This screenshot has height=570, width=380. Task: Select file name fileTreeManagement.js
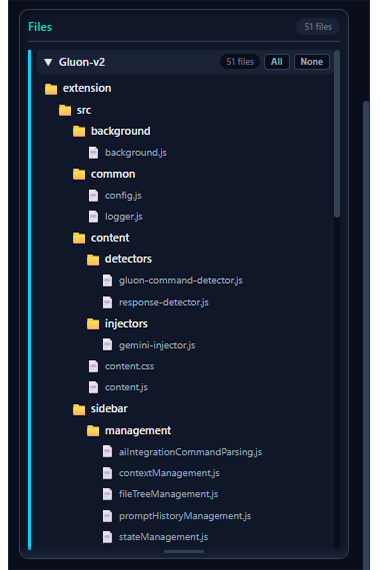pos(168,494)
